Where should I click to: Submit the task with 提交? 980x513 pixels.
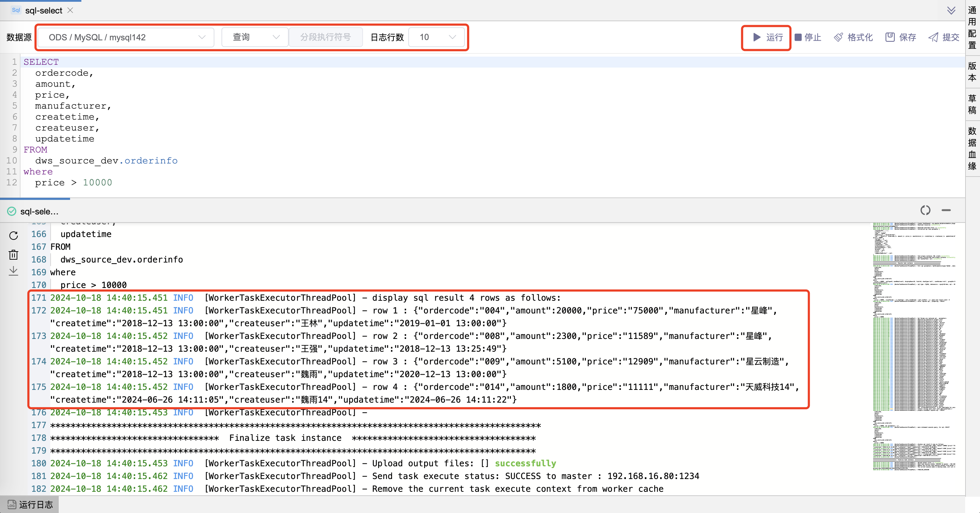click(944, 37)
